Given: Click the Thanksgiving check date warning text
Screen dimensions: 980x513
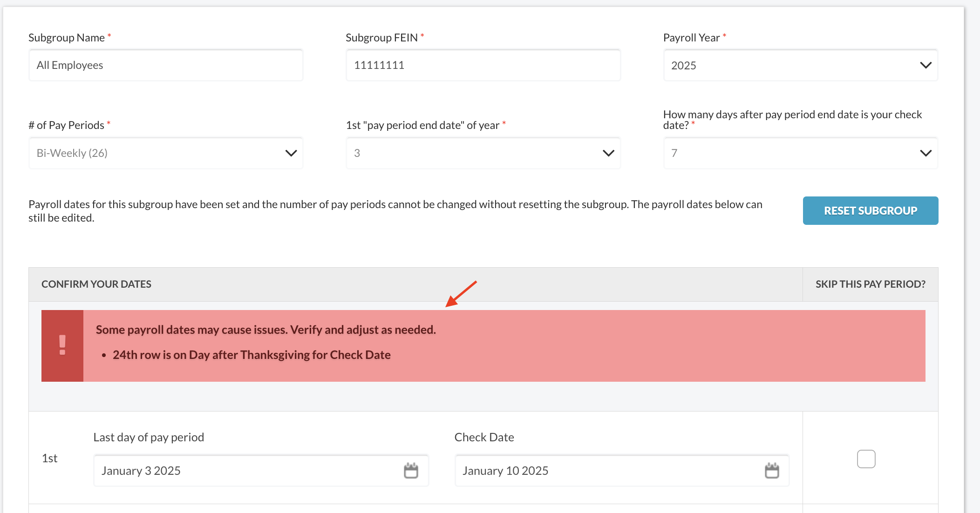Looking at the screenshot, I should click(252, 355).
